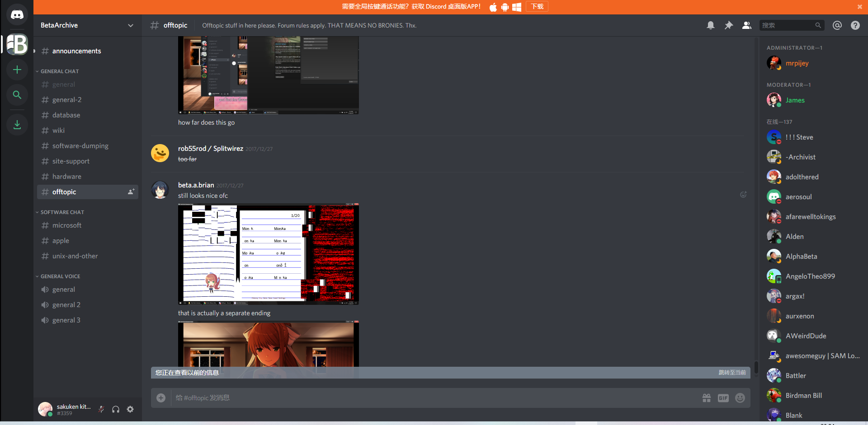Open the database channel
The image size is (868, 425).
point(88,115)
